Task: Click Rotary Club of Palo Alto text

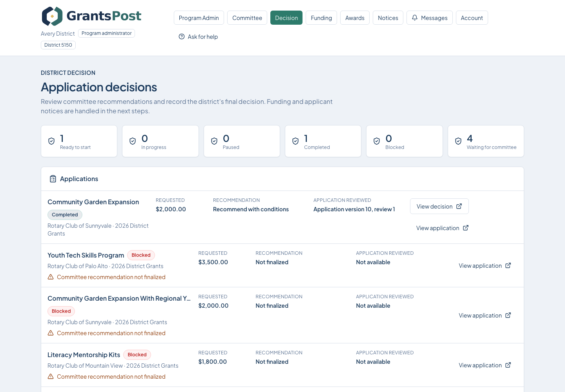Action: 78,266
